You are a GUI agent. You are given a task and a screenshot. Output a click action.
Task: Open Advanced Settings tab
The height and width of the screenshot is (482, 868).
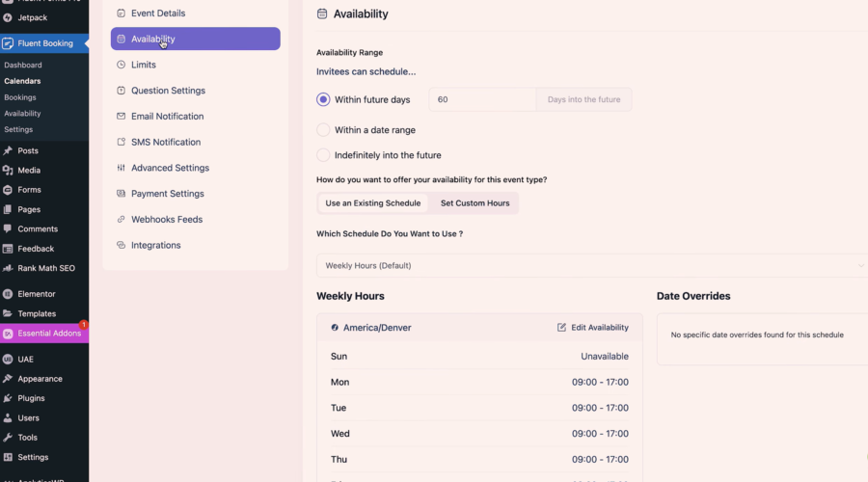(x=196, y=168)
